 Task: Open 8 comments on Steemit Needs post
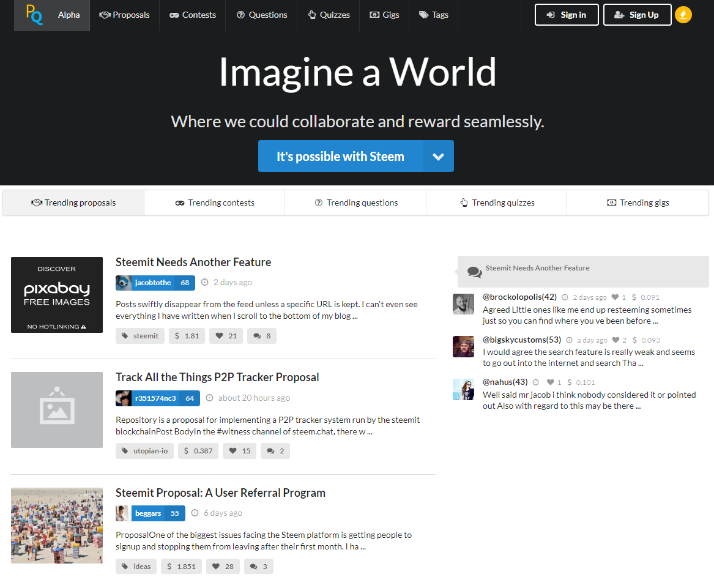[x=262, y=336]
